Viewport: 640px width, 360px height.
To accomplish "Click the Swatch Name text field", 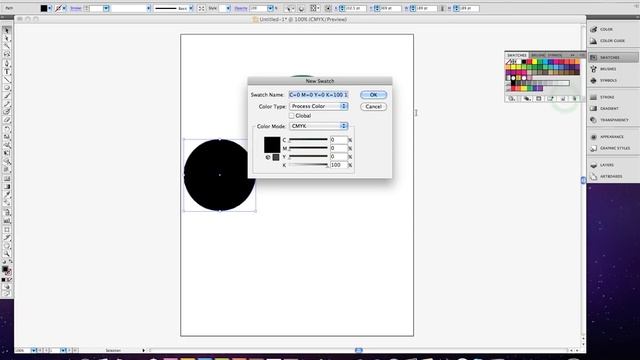I will [318, 95].
